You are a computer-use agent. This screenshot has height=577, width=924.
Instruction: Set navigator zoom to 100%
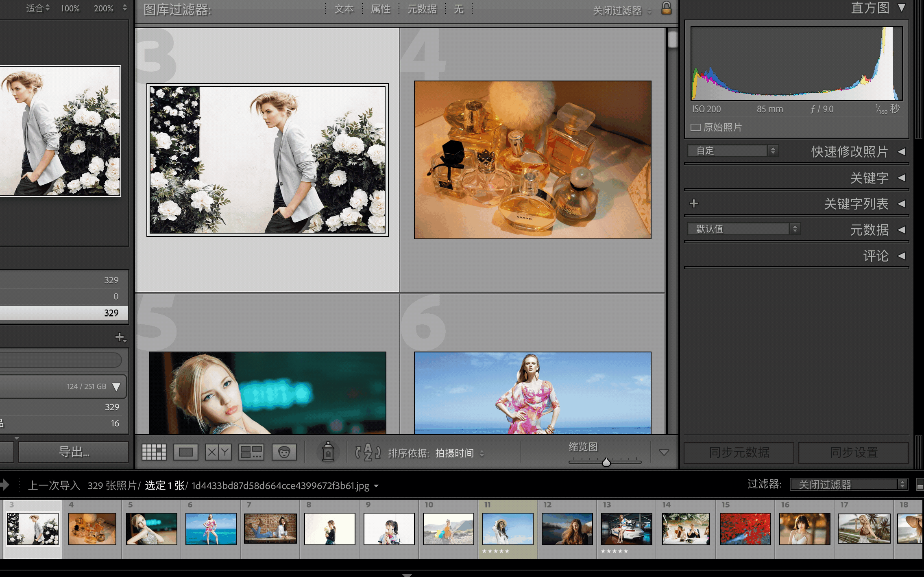click(x=70, y=8)
